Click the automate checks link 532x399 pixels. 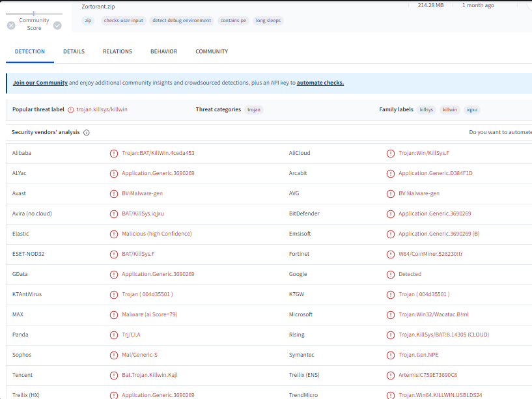point(320,83)
